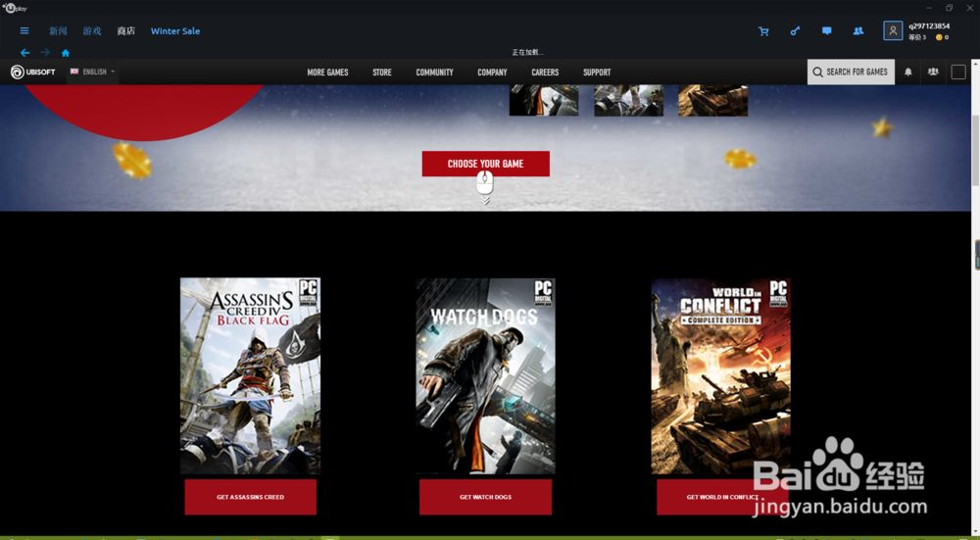The height and width of the screenshot is (540, 980).
Task: Open the Uplay hamburger menu
Action: tap(24, 30)
